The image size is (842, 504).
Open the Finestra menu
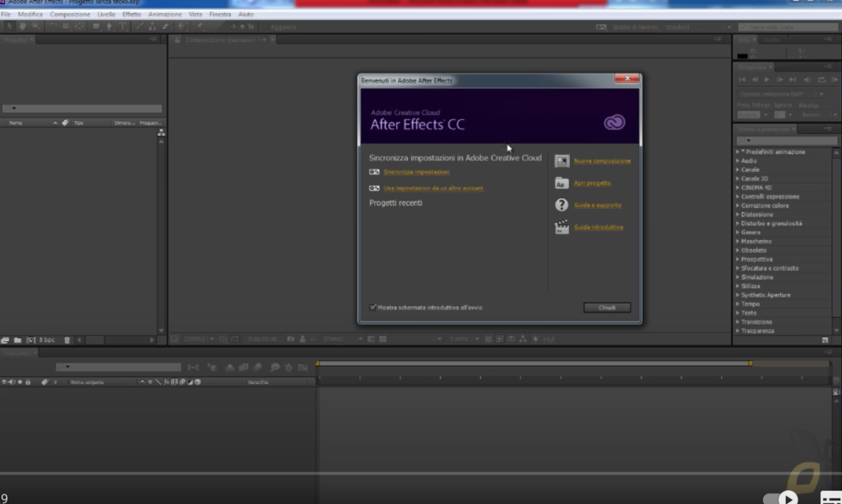coord(220,15)
